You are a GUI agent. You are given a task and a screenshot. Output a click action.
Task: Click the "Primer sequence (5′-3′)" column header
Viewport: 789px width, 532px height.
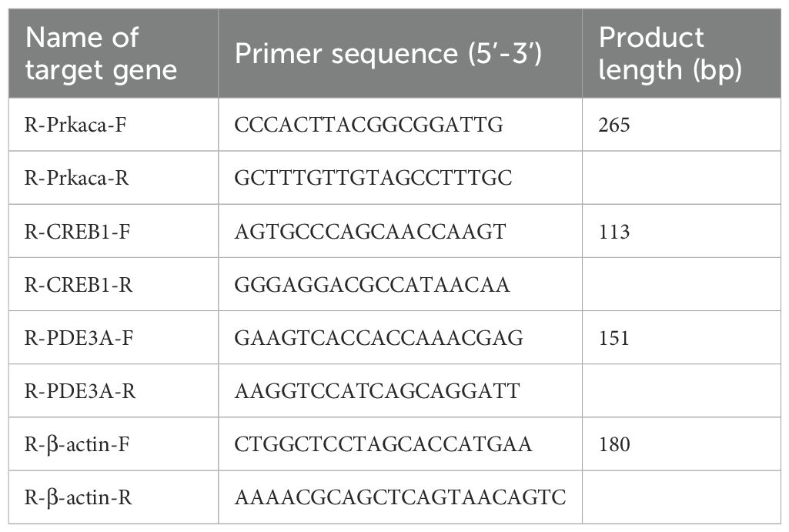387,54
